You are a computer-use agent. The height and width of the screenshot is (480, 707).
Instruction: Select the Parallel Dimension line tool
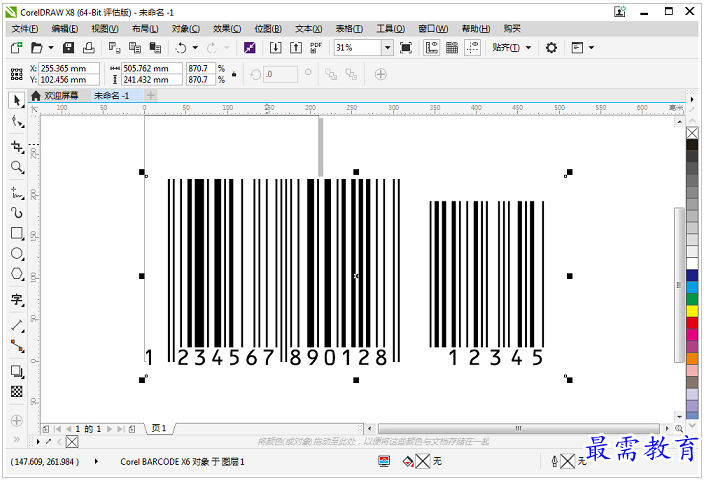17,325
